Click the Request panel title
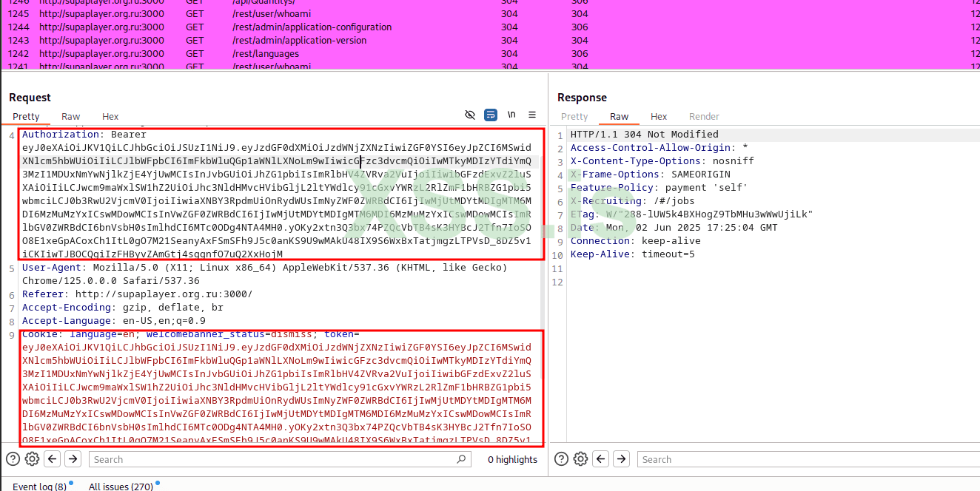980x491 pixels. coord(30,98)
